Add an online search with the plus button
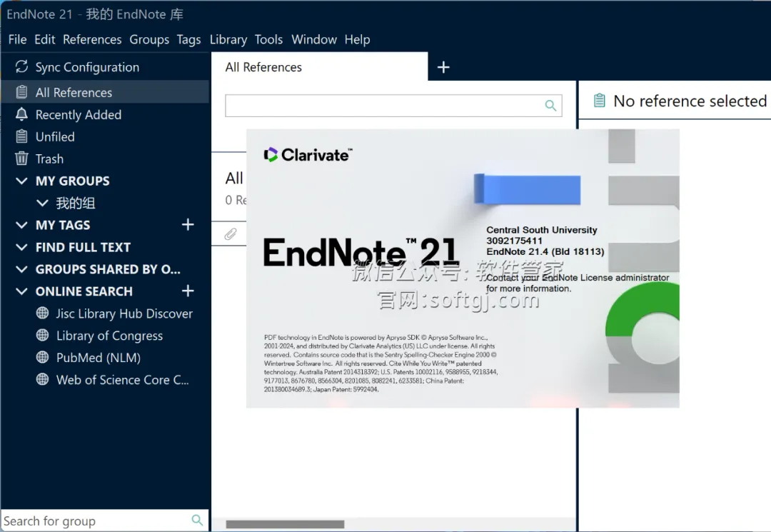This screenshot has width=771, height=532. [188, 291]
